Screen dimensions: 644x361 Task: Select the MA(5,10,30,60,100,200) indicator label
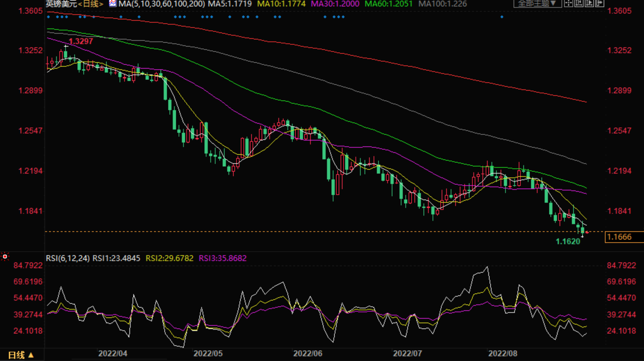point(162,4)
